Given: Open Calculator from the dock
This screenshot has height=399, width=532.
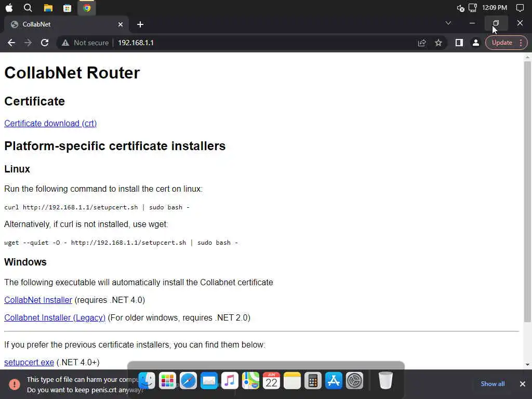Looking at the screenshot, I should pos(313,380).
